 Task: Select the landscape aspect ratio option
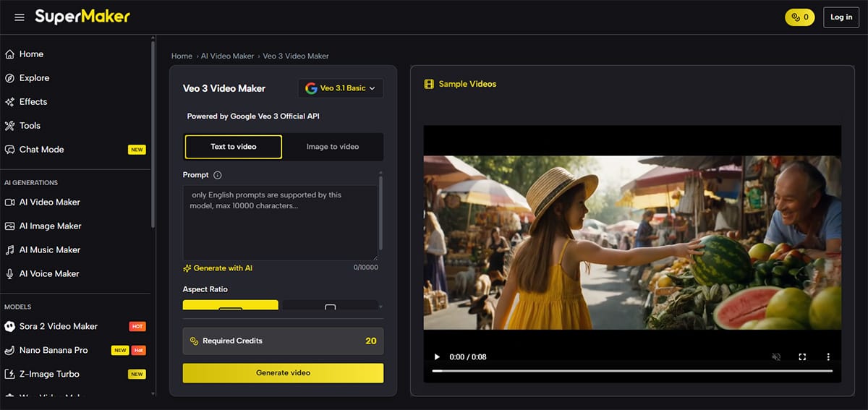230,306
